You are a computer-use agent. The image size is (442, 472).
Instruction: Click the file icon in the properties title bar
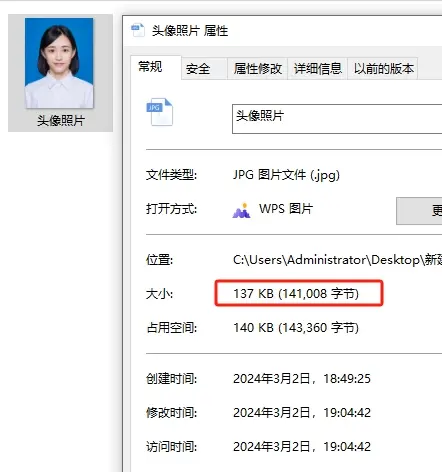(x=138, y=30)
